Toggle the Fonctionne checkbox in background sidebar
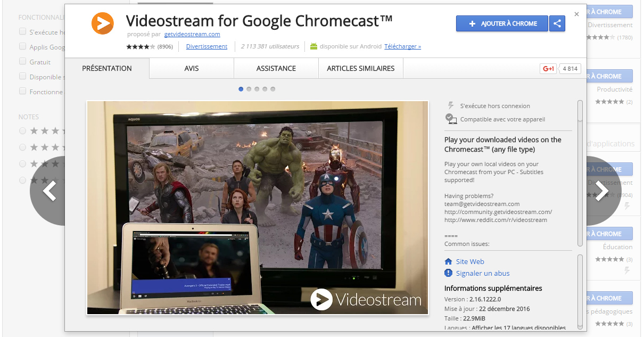The width and height of the screenshot is (644, 337). pyautogui.click(x=22, y=91)
